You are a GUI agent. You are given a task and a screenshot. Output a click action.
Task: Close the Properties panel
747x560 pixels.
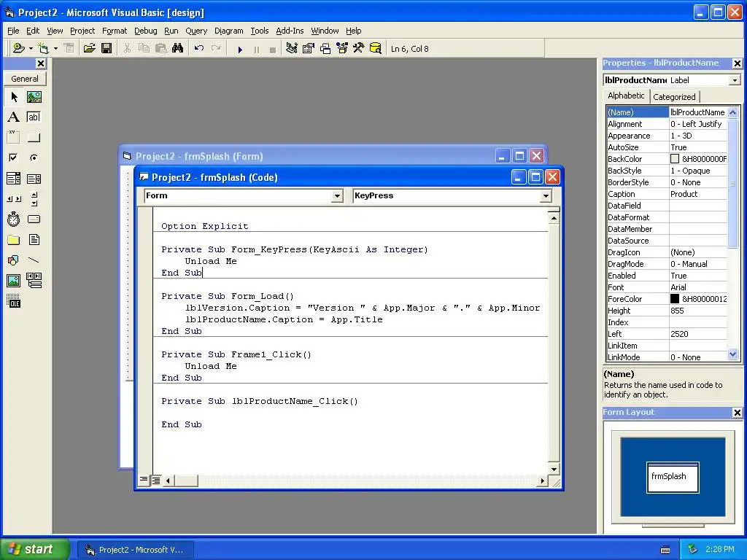coord(737,63)
